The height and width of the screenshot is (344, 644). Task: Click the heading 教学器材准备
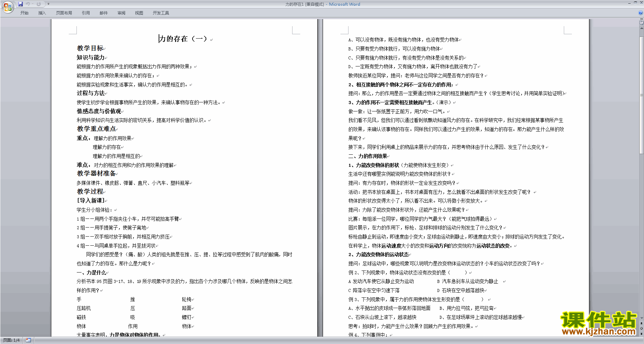[x=96, y=174]
